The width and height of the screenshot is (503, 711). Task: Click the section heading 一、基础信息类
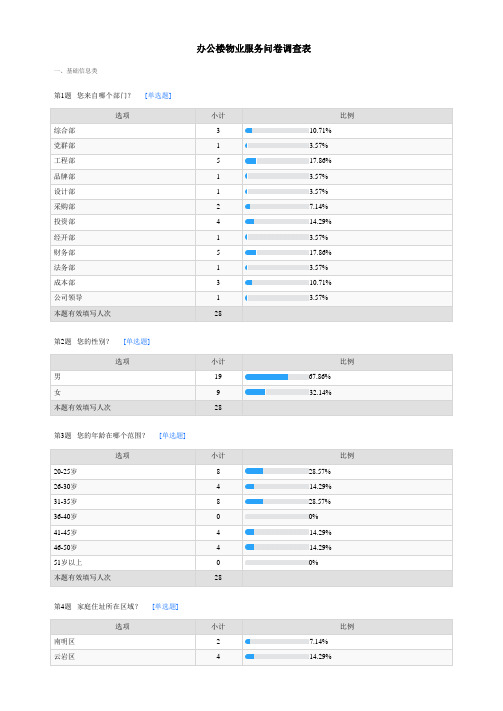[75, 71]
